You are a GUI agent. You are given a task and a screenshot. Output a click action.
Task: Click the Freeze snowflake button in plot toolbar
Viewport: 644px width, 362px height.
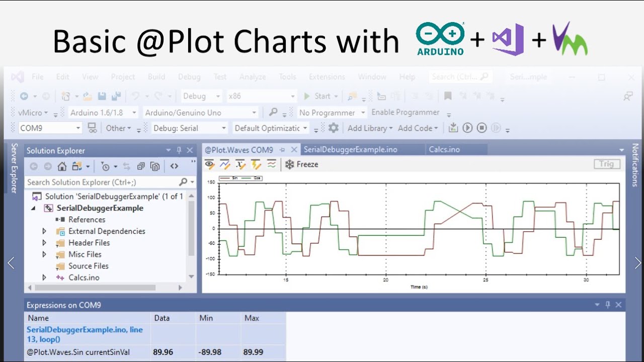301,164
